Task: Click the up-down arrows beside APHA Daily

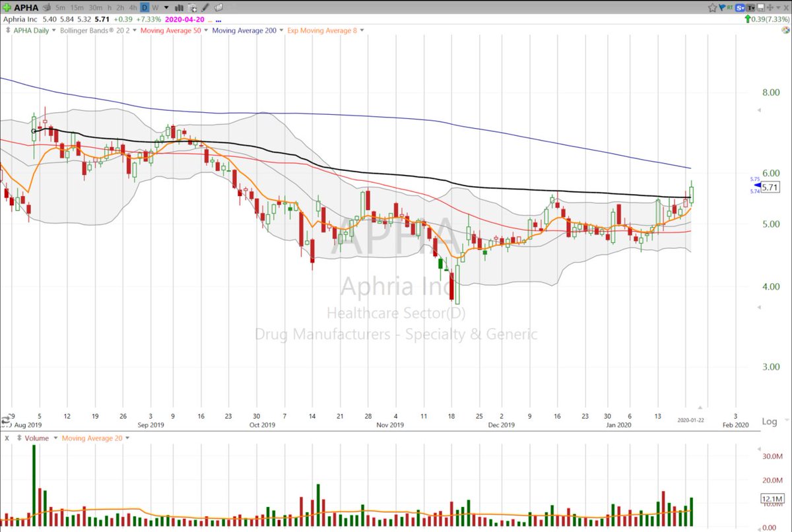Action: pos(8,30)
